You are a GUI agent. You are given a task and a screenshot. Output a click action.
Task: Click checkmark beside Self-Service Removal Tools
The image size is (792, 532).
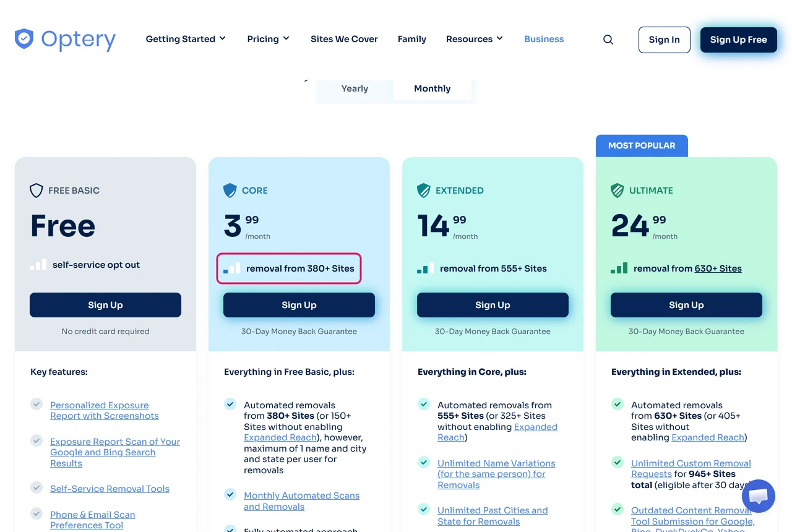pyautogui.click(x=37, y=487)
